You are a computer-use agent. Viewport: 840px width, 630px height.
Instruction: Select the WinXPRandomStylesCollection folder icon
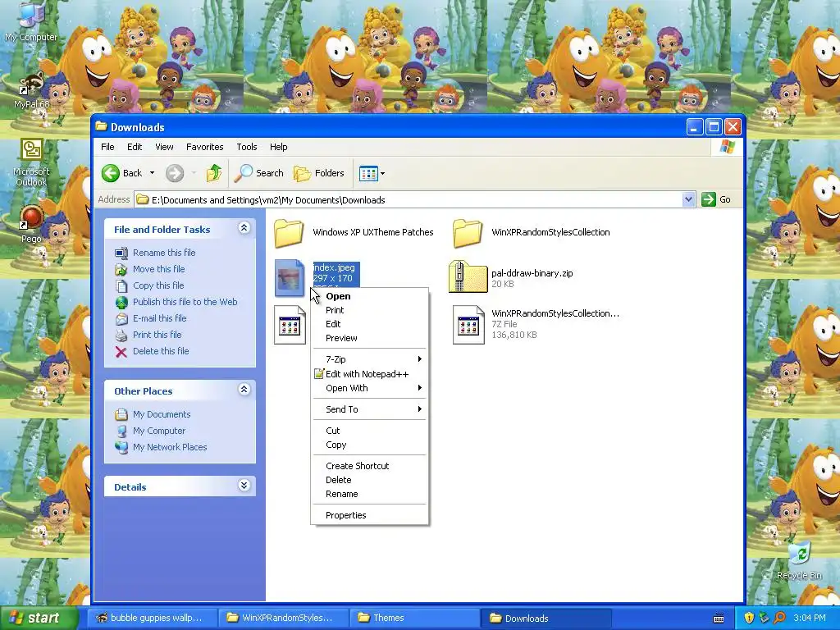click(x=468, y=232)
